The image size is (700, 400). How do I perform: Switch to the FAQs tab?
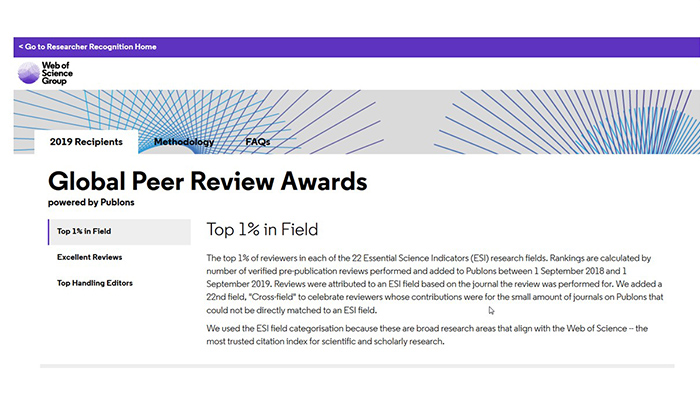point(257,142)
